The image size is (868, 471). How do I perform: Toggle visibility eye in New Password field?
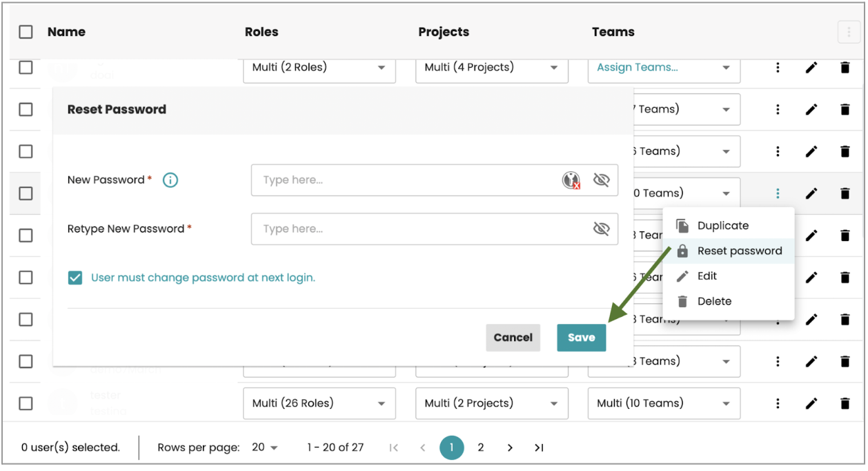tap(602, 180)
